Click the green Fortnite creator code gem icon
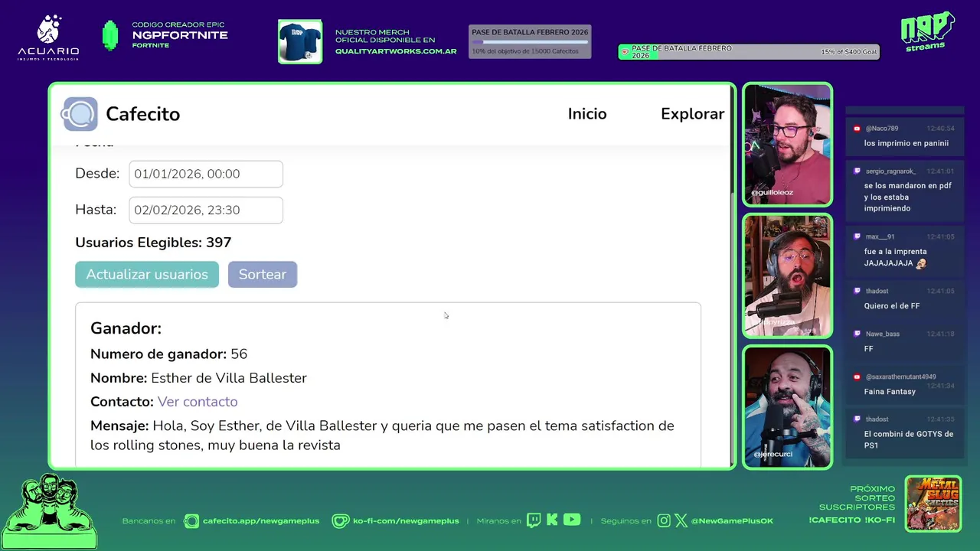This screenshot has width=980, height=551. point(110,35)
